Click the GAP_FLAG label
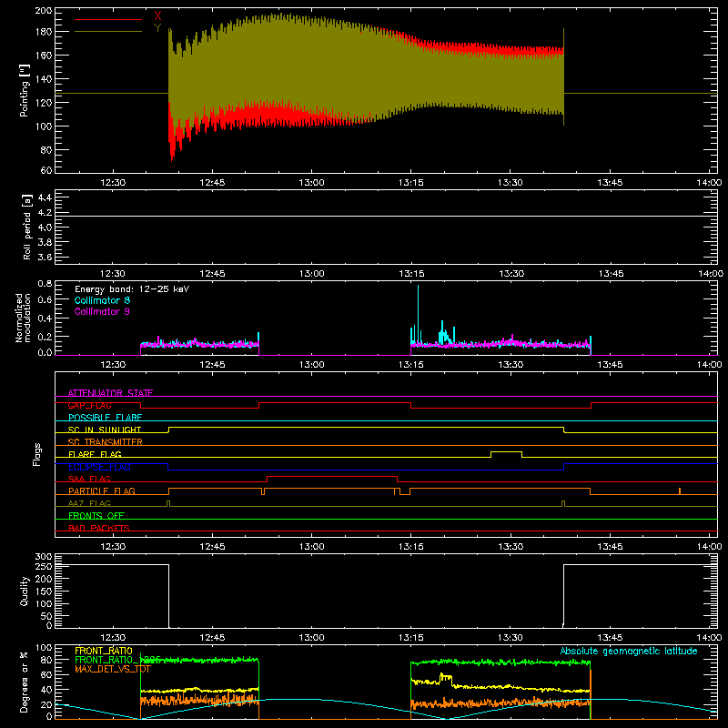This screenshot has height=728, width=728. click(x=89, y=405)
